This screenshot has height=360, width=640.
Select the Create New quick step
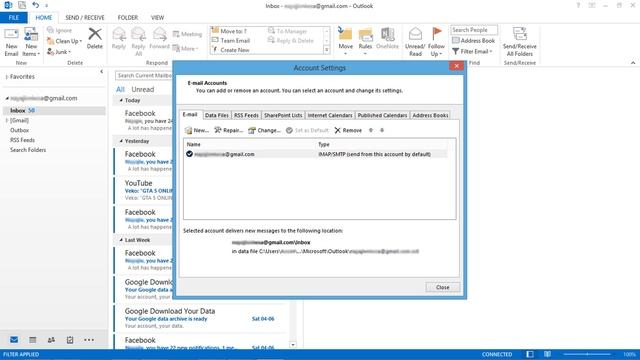tap(231, 50)
